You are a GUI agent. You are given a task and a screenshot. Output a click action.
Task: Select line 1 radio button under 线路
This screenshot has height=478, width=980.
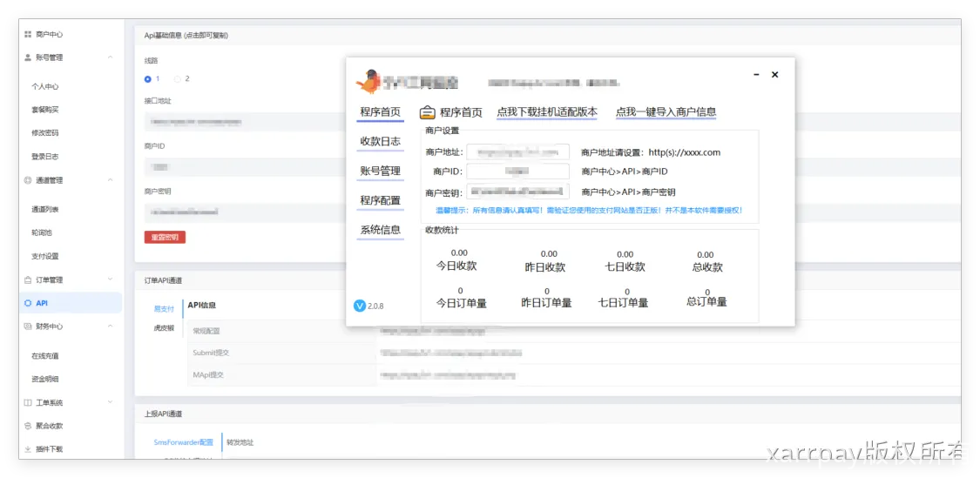148,79
